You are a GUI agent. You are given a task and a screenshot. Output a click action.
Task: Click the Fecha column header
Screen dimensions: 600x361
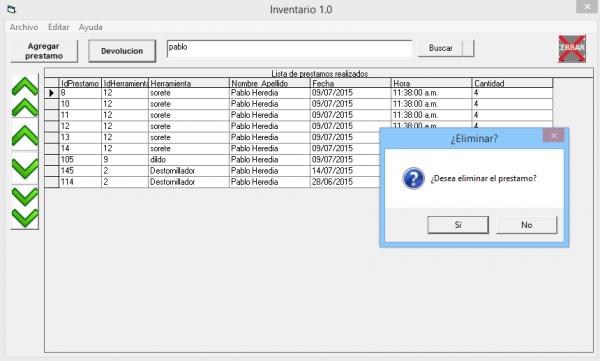[x=351, y=83]
